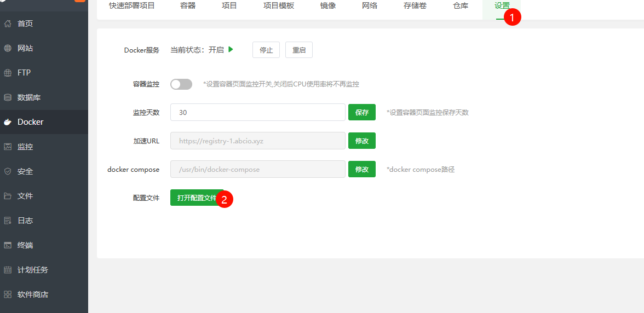Screen dimensions: 644x313
Task: Switch to the 项目 tab
Action: (229, 5)
